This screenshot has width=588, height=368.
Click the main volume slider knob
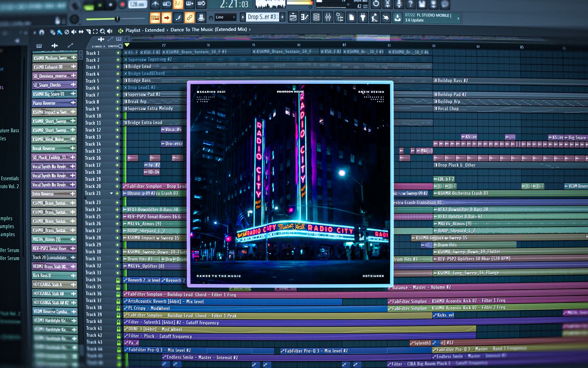(117, 19)
